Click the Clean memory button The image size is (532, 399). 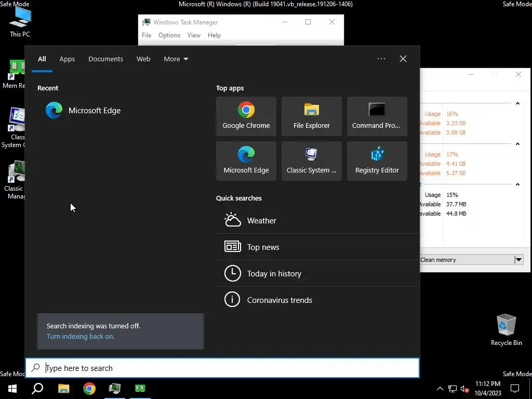pos(467,260)
